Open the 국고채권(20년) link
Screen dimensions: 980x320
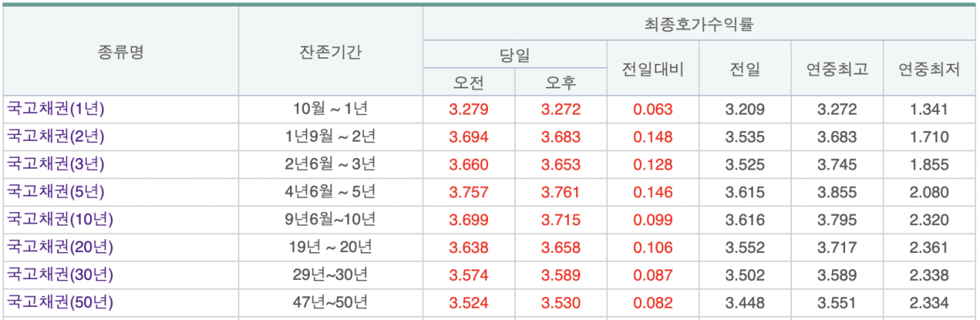tap(60, 247)
